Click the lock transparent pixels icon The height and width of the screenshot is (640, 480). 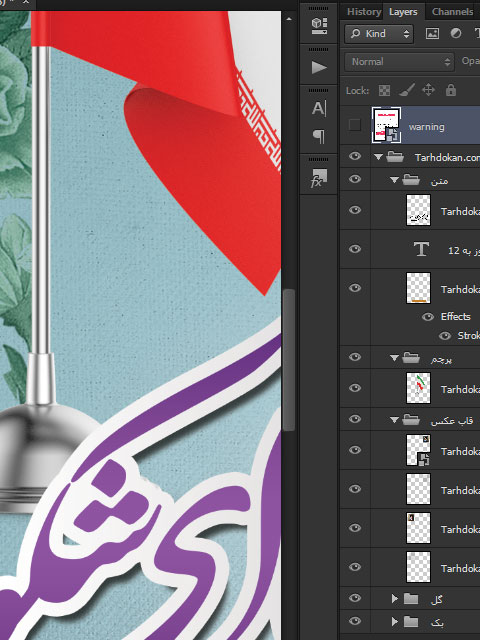384,90
